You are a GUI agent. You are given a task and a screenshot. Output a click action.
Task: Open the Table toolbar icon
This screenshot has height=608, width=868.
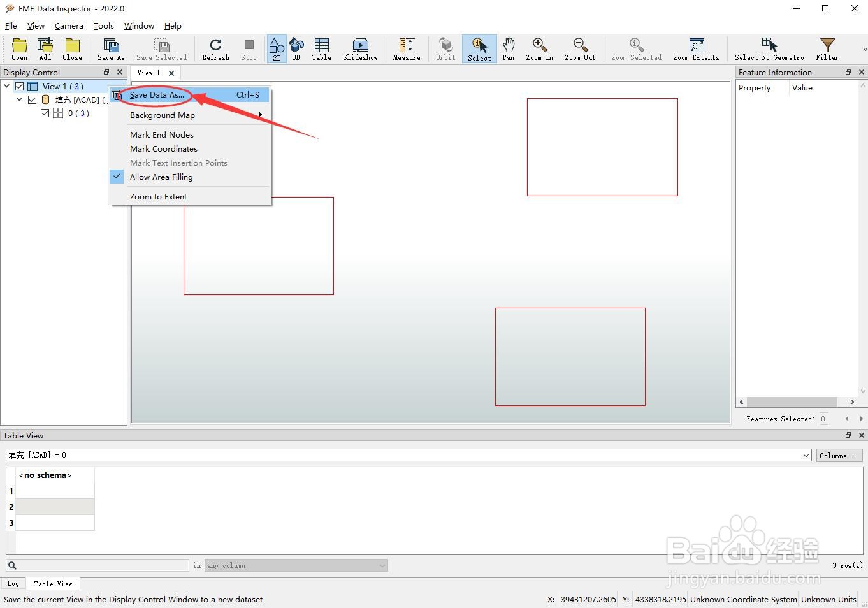pos(321,49)
